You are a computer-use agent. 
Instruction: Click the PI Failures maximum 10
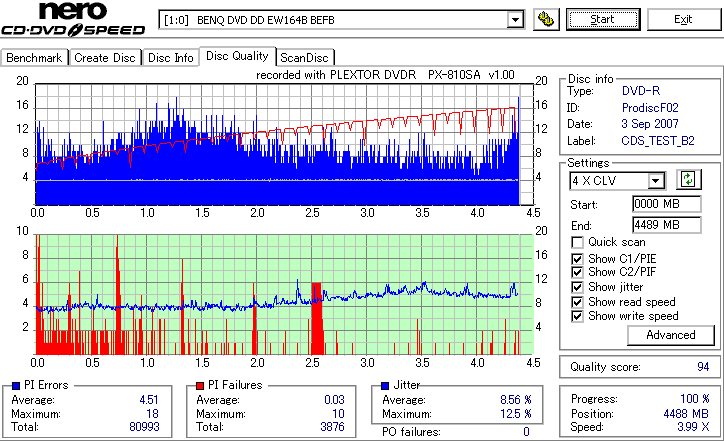coord(338,413)
